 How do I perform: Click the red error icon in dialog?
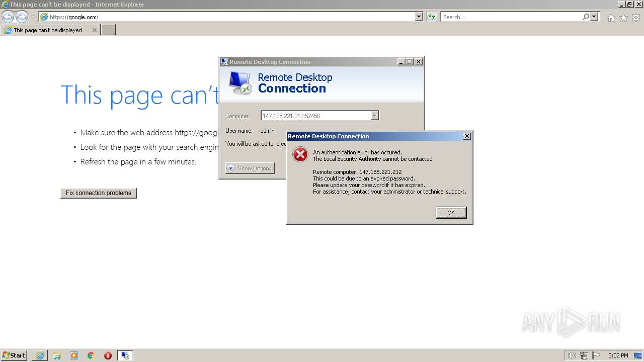pos(300,154)
